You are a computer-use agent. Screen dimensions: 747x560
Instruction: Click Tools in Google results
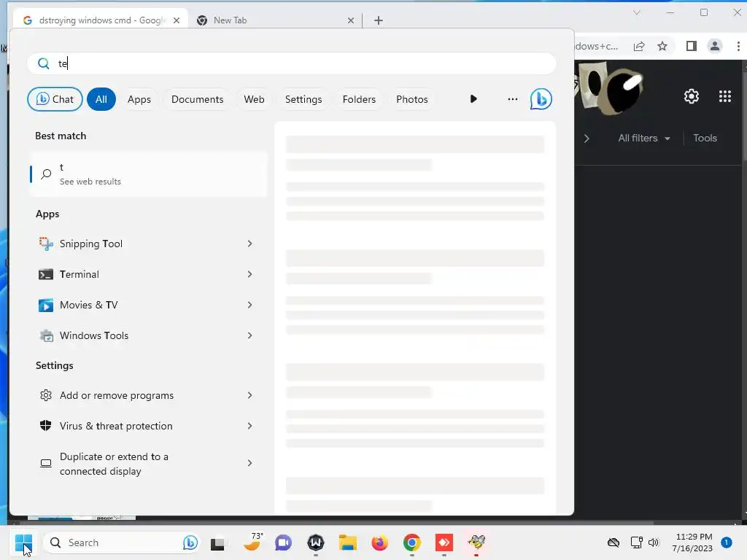[705, 138]
